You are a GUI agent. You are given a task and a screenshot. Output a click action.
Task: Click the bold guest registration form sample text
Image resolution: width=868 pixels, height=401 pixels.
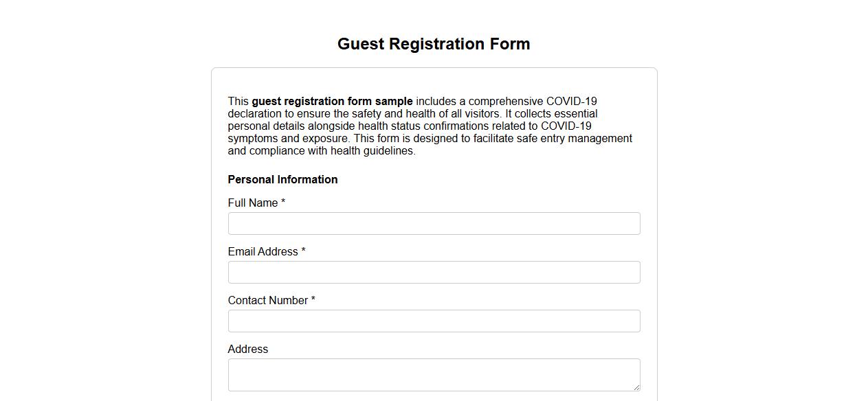pos(332,101)
